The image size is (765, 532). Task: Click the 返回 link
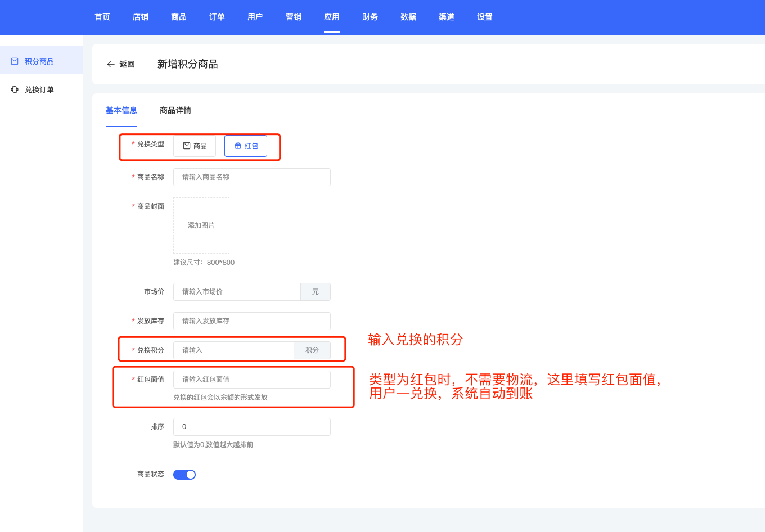click(127, 64)
